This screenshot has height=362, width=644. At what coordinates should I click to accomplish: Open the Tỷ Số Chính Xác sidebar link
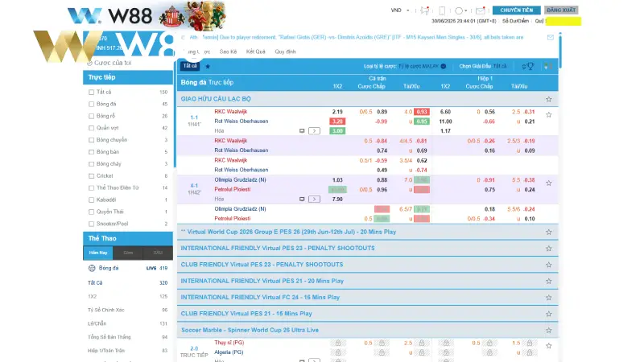106,310
